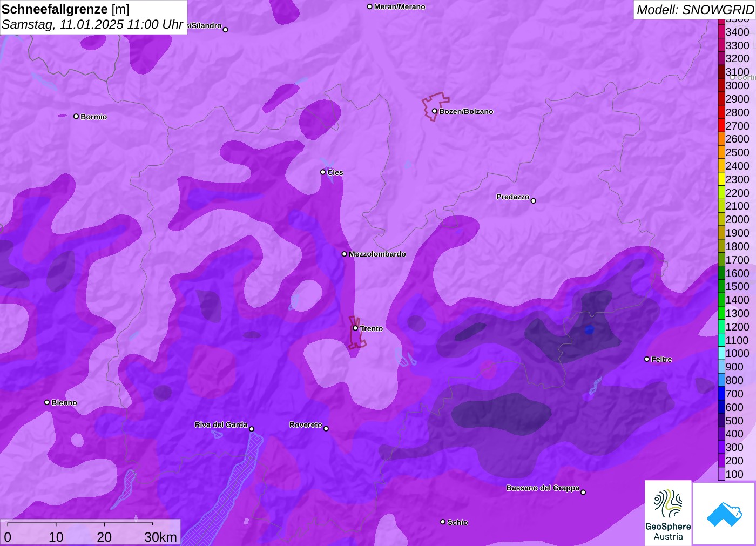Select the Riva del Garda marker dot

click(251, 429)
